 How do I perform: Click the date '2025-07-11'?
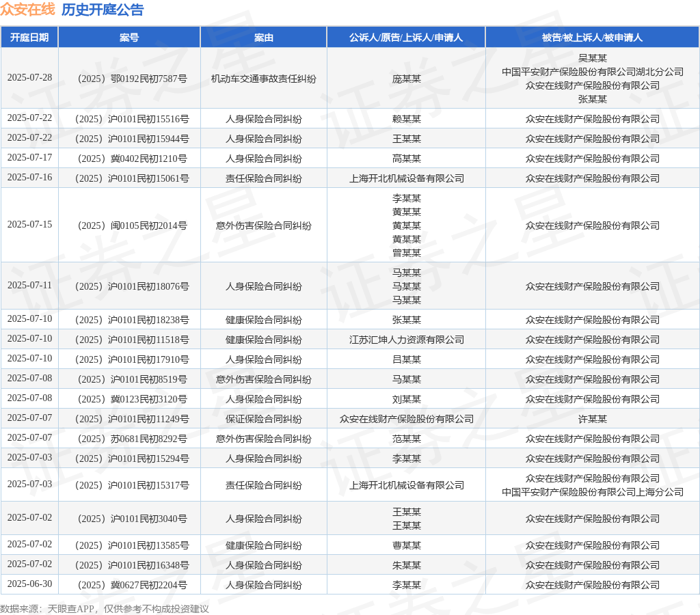pyautogui.click(x=29, y=285)
